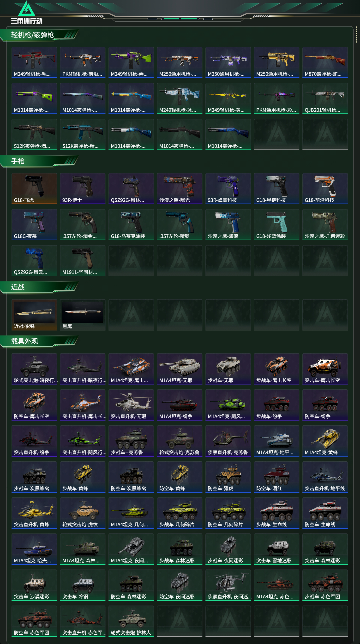Select the 突击直升机-黄蜂 helicopter skin
This screenshot has width=360, height=644.
pyautogui.click(x=34, y=513)
